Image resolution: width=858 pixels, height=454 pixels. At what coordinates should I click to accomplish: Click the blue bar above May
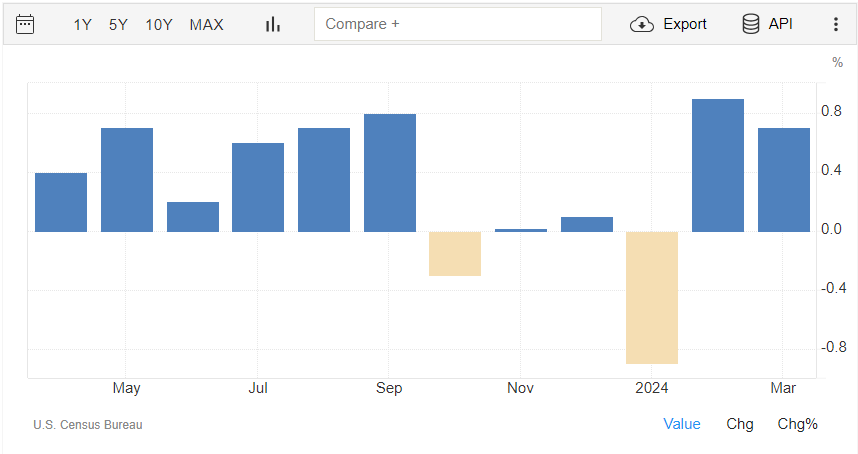(x=127, y=180)
